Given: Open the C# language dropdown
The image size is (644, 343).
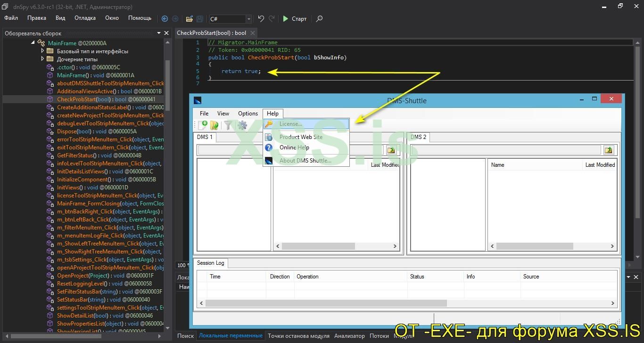Looking at the screenshot, I should 248,19.
